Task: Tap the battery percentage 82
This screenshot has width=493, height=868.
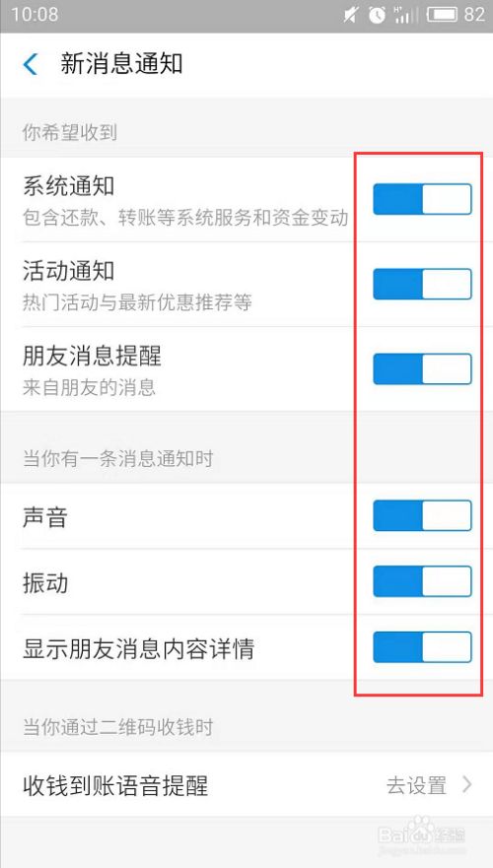Action: point(474,15)
